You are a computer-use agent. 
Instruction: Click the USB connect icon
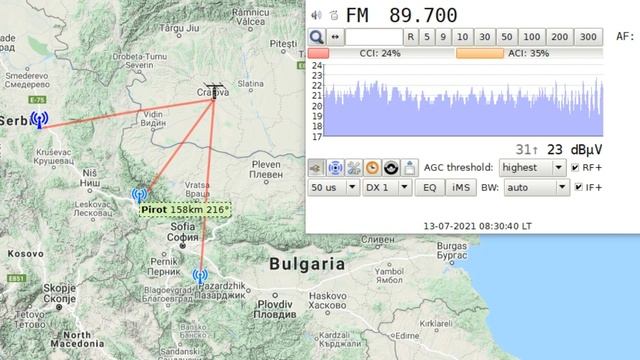pos(316,168)
